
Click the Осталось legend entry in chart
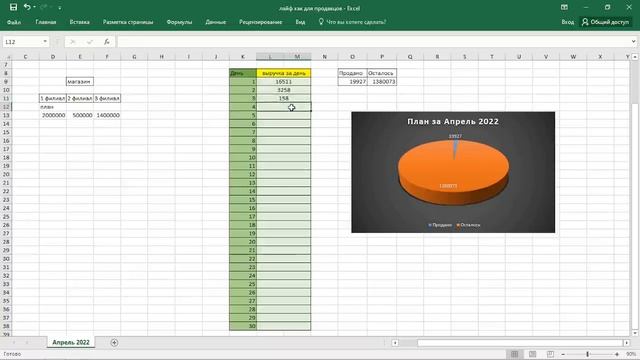(469, 225)
